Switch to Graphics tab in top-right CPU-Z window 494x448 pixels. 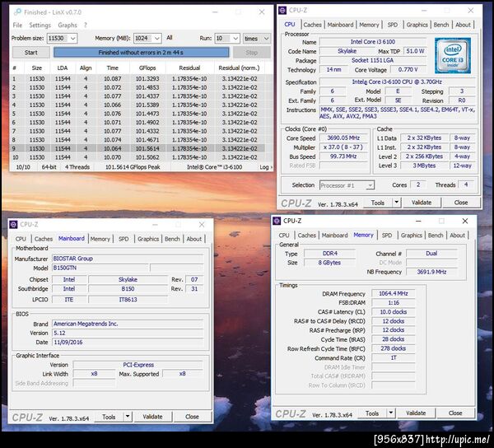tap(417, 25)
